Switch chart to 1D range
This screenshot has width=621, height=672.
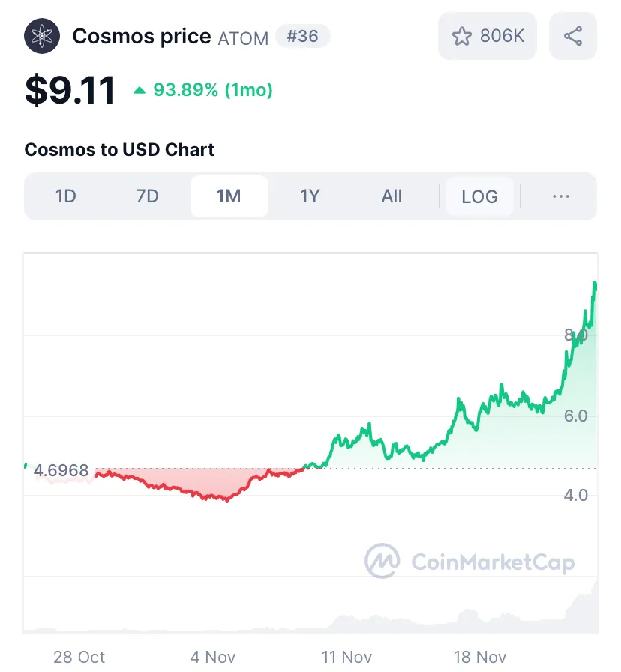pyautogui.click(x=65, y=196)
